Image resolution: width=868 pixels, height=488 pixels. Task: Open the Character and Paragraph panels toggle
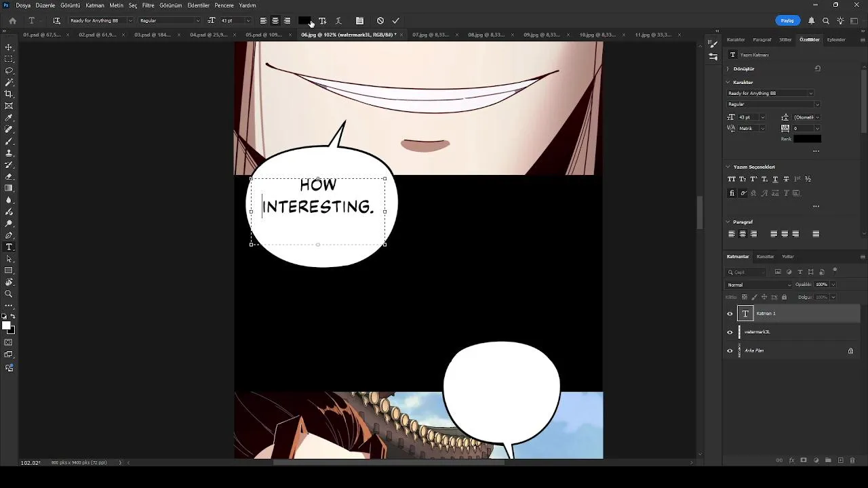click(359, 21)
